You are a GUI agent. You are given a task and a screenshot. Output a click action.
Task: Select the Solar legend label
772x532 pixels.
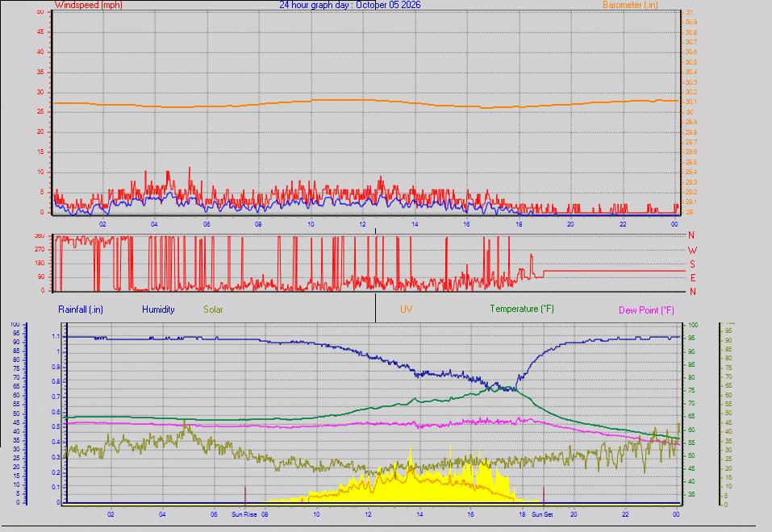pyautogui.click(x=213, y=310)
